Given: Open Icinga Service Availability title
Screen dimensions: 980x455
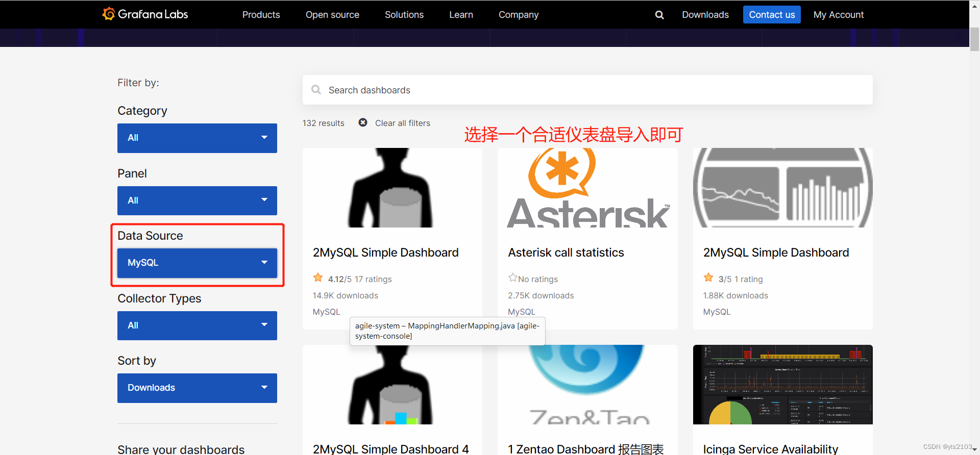Looking at the screenshot, I should (770, 449).
